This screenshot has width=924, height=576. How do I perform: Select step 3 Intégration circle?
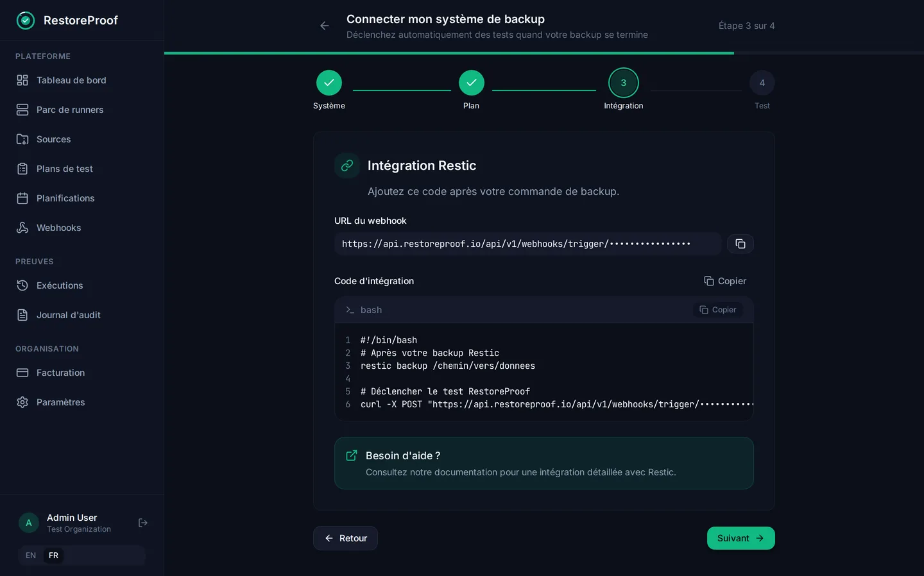pos(624,83)
